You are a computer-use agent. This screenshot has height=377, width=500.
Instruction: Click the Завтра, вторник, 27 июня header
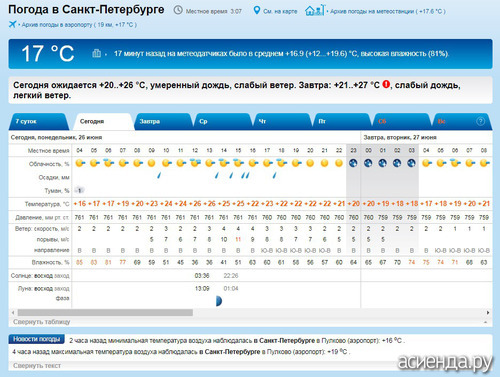tap(400, 137)
